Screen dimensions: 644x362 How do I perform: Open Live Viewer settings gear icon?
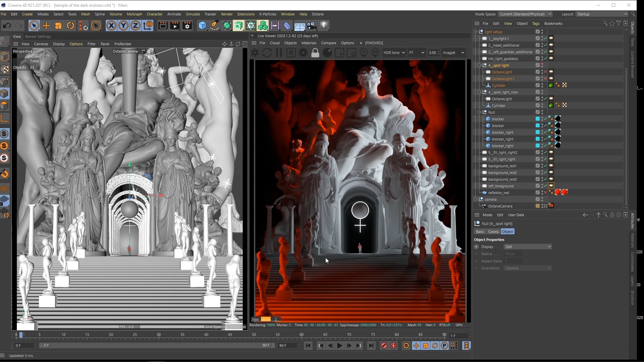pos(303,53)
